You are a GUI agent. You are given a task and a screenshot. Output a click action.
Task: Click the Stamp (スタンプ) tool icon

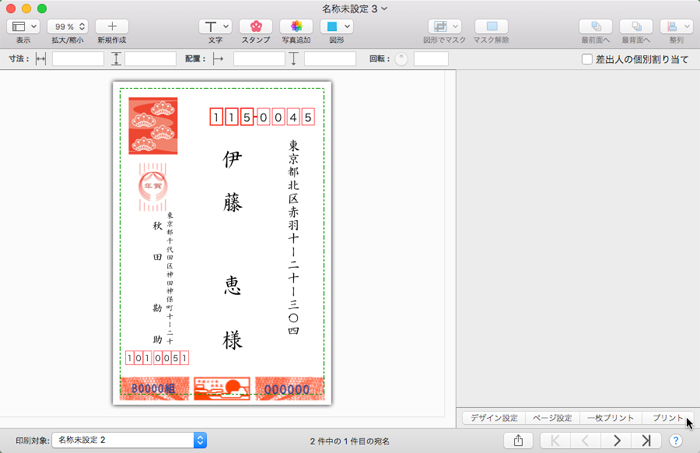click(x=256, y=26)
